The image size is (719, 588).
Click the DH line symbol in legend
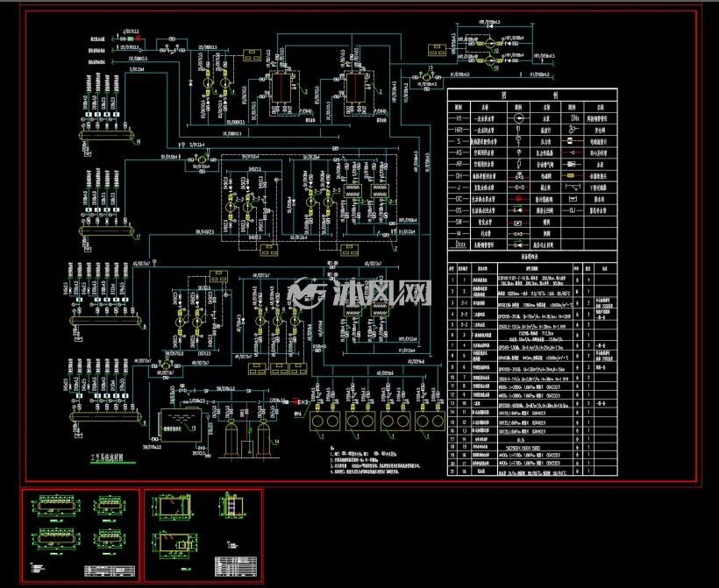point(458,176)
